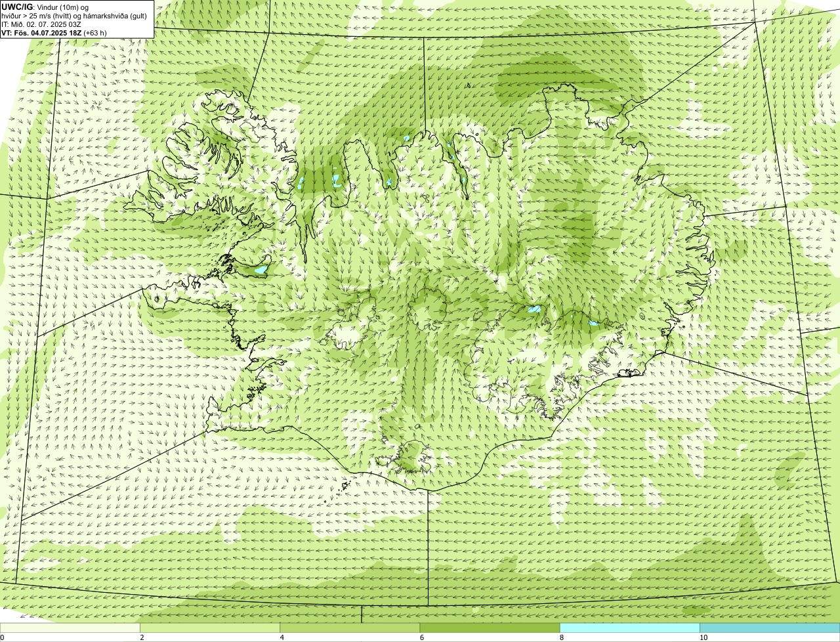Click the 0–2 m/s palest legend swatch
This screenshot has height=642, width=840.
point(70,628)
